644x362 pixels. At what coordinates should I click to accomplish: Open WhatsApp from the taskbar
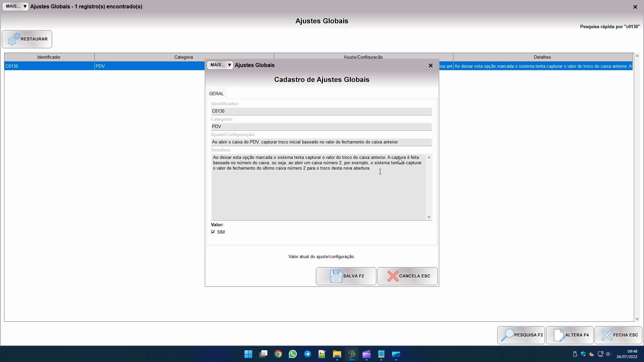[292, 354]
